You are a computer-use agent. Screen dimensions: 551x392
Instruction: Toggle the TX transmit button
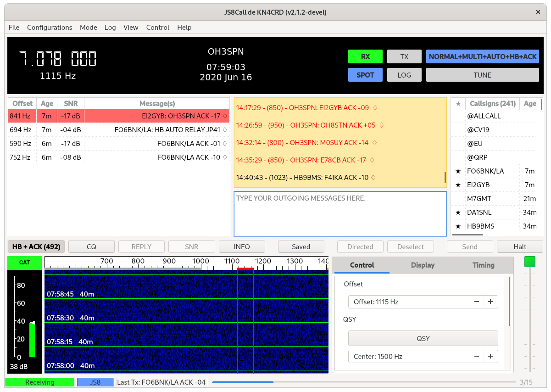click(x=404, y=57)
